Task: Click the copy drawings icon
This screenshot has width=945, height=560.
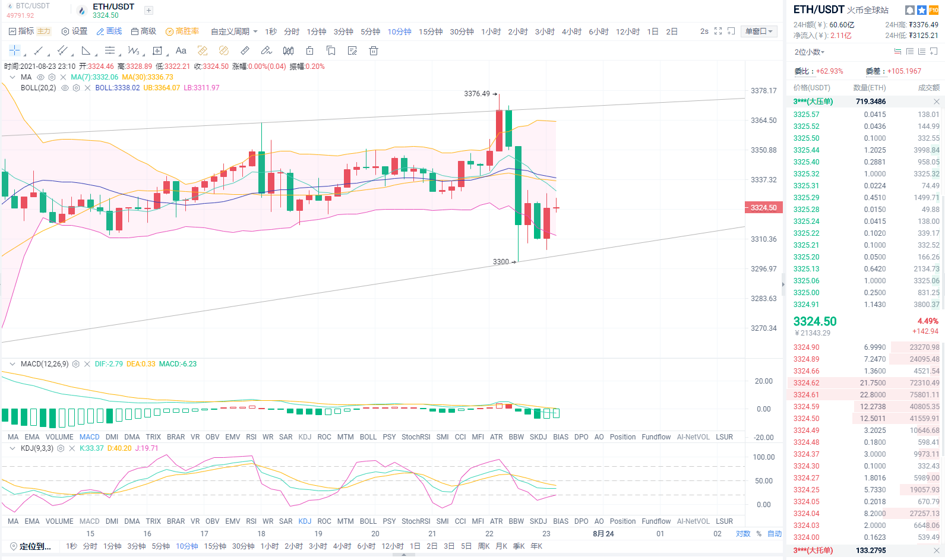Action: (x=331, y=50)
